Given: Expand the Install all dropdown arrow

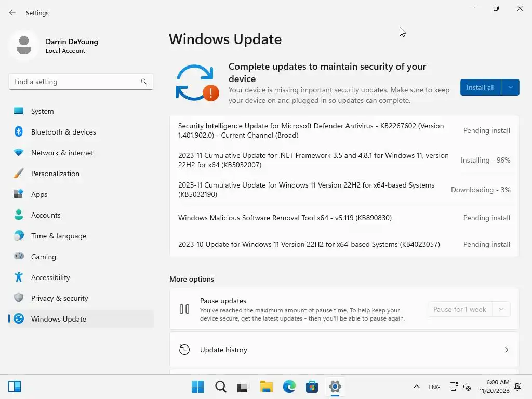Looking at the screenshot, I should click(510, 87).
